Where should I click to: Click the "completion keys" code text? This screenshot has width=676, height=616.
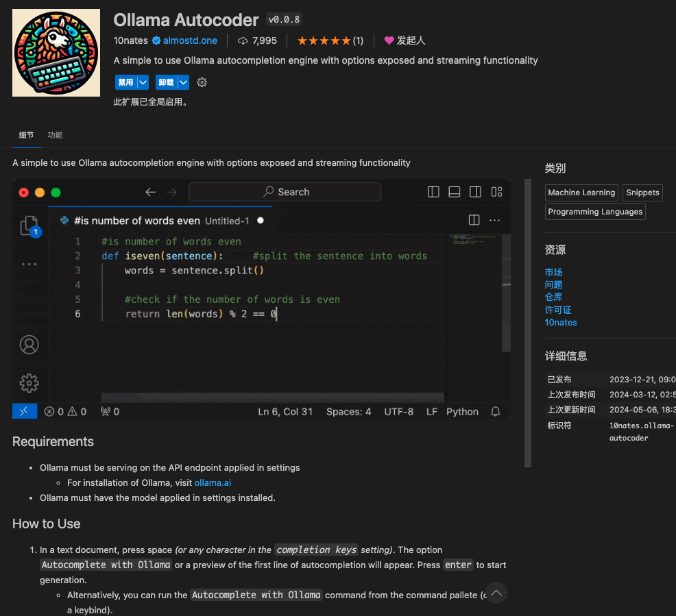point(316,550)
